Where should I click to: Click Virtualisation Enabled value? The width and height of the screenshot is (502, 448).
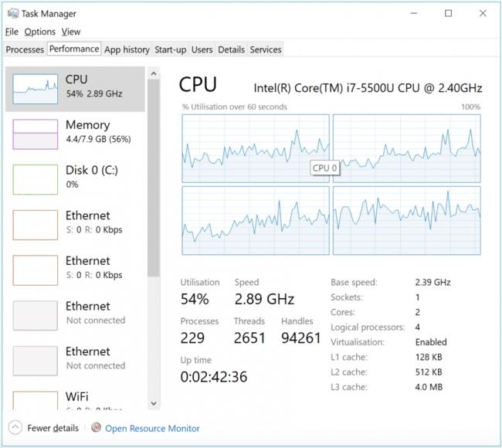coord(431,342)
